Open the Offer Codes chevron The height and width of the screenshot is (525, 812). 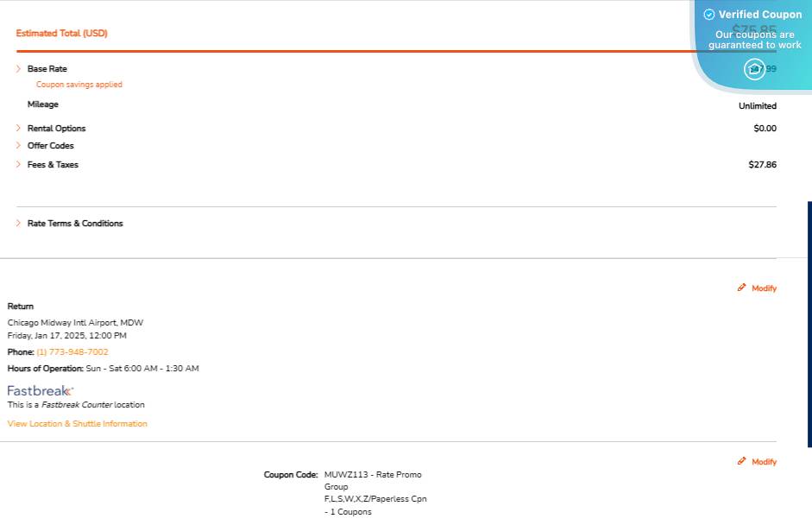[18, 146]
